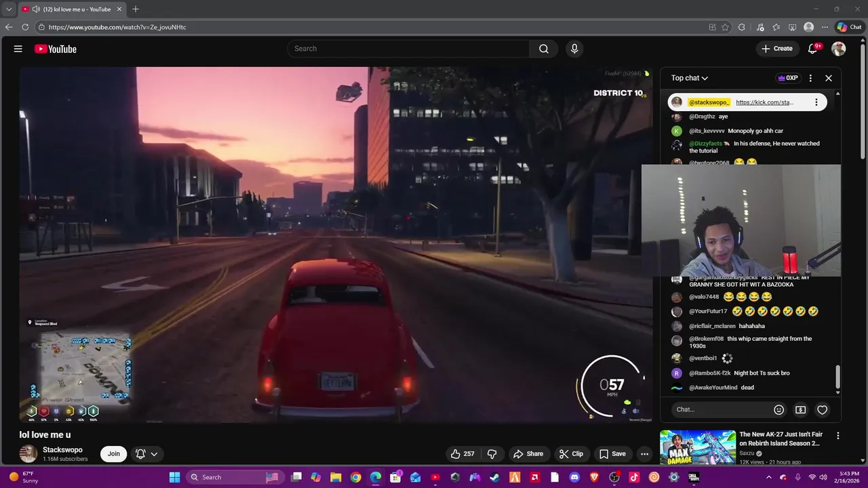The width and height of the screenshot is (868, 488).
Task: Click the Create button
Action: (x=777, y=49)
